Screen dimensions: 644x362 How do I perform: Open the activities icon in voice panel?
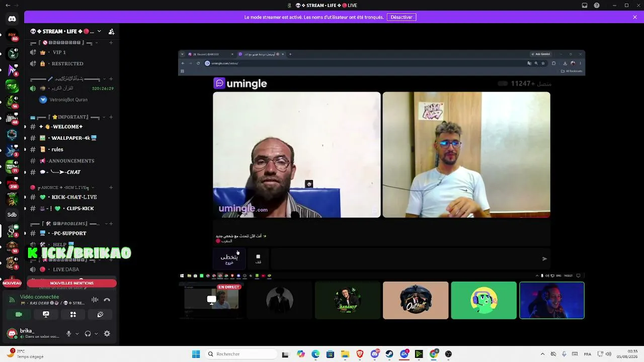click(73, 314)
